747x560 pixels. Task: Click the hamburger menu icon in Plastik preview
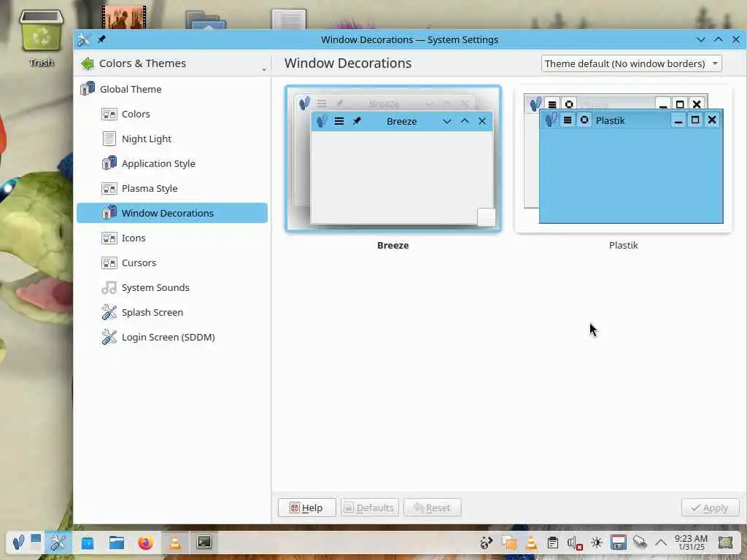568,120
